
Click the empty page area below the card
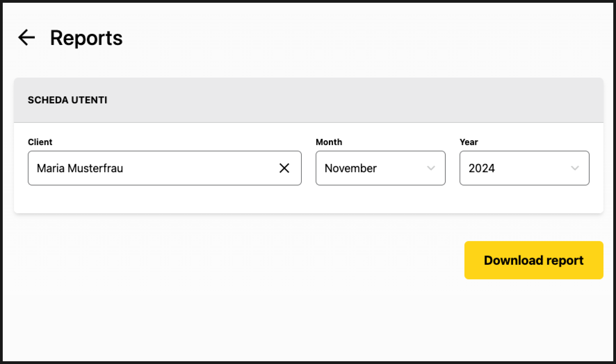tap(221, 307)
